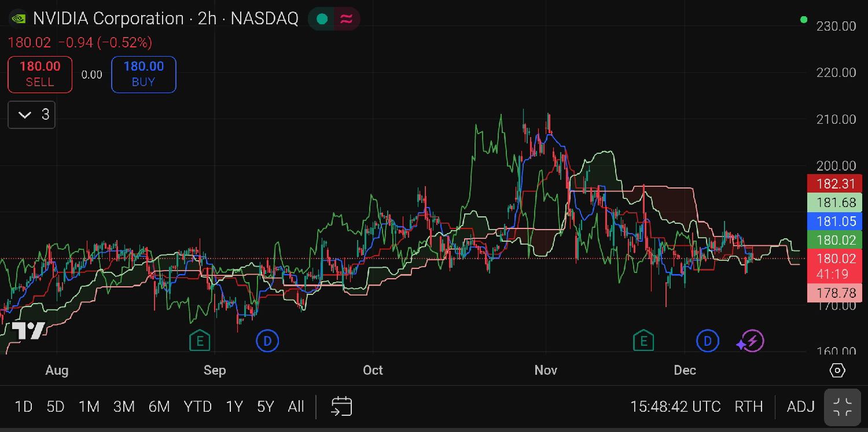The width and height of the screenshot is (868, 432).
Task: Click the September earnings E marker
Action: point(200,341)
